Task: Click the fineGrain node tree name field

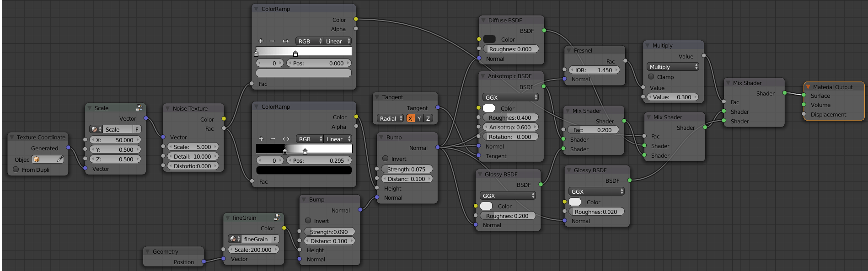Action: click(x=257, y=239)
